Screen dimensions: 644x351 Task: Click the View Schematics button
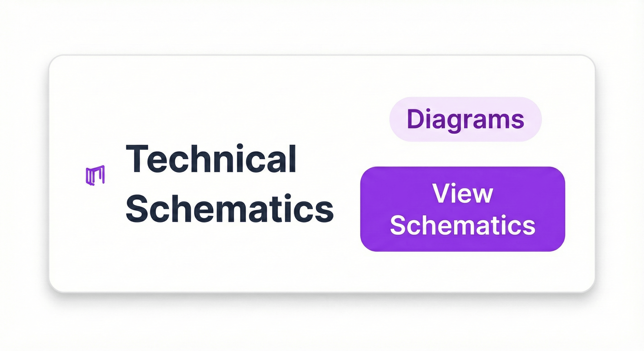(462, 209)
